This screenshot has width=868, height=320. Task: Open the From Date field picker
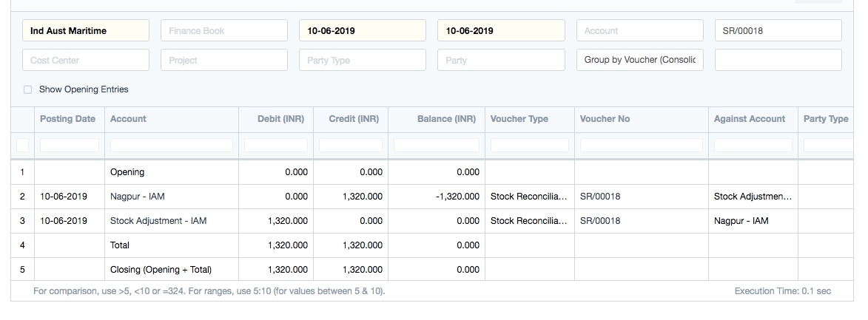(x=362, y=31)
